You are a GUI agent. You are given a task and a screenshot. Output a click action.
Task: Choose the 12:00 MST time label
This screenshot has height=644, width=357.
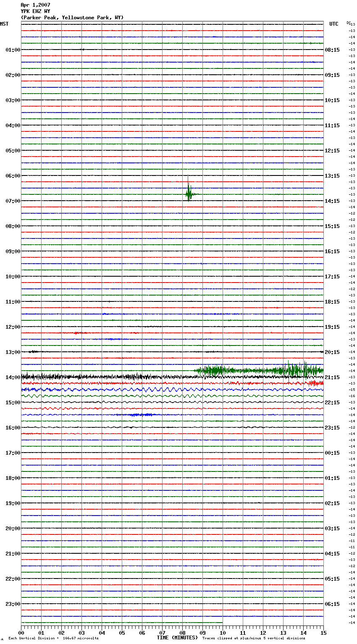(x=13, y=327)
